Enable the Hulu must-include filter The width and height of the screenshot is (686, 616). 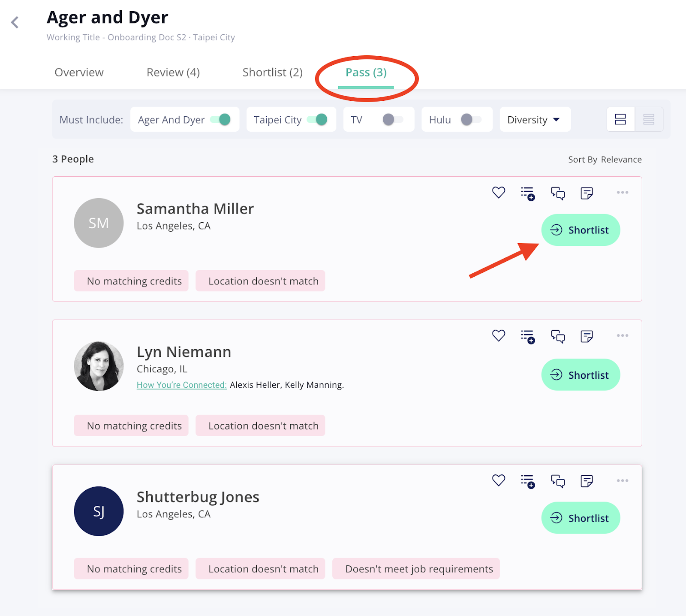click(x=471, y=119)
